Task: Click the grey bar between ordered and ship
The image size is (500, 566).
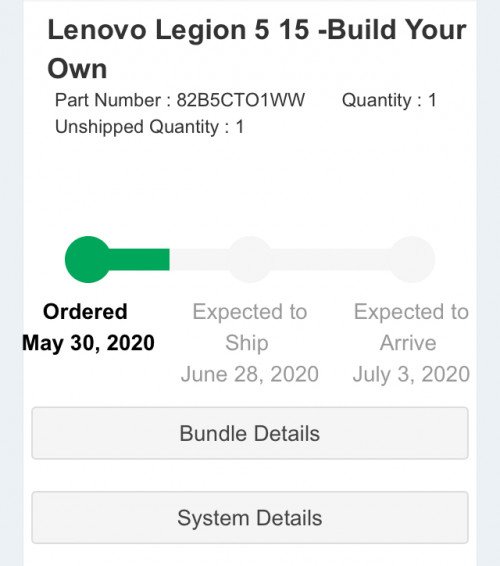Action: (199, 259)
